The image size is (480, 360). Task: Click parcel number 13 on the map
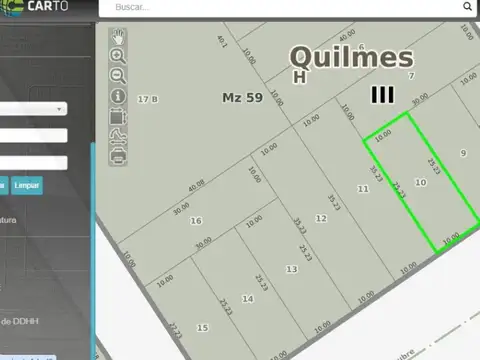292,269
